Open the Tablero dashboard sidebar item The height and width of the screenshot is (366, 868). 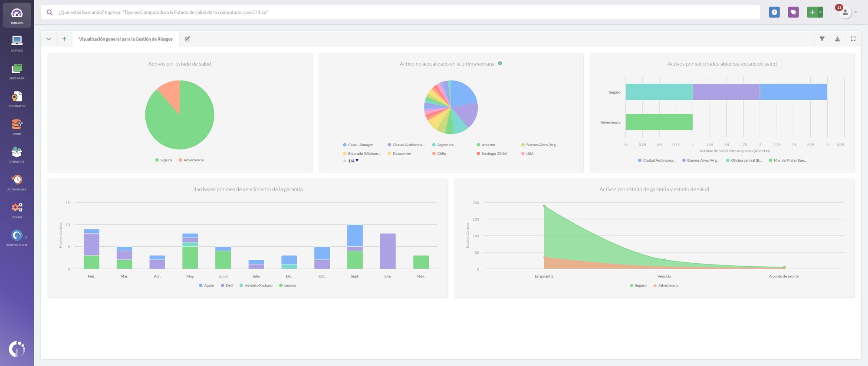click(17, 15)
